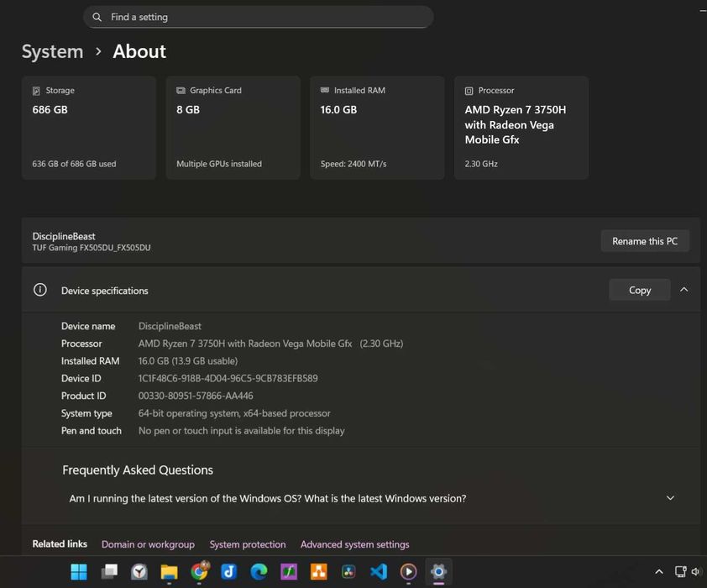The image size is (707, 588).
Task: Click the Installed RAM chip icon
Action: point(325,90)
